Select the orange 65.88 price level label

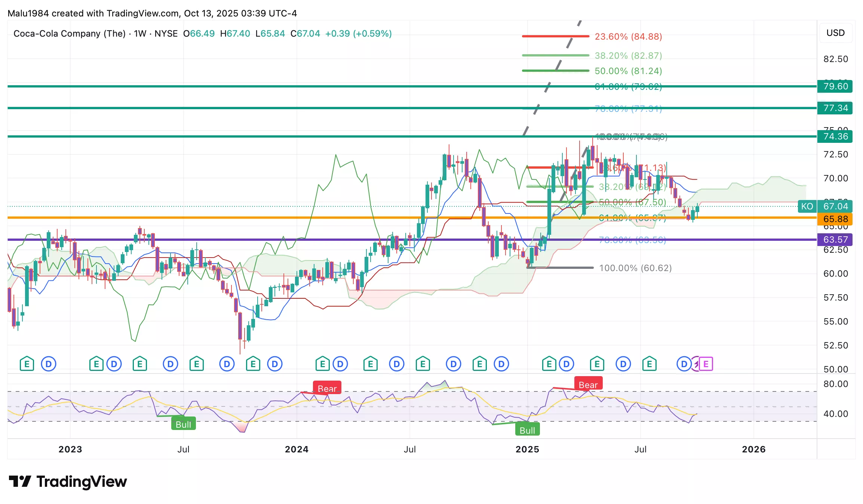tap(835, 219)
